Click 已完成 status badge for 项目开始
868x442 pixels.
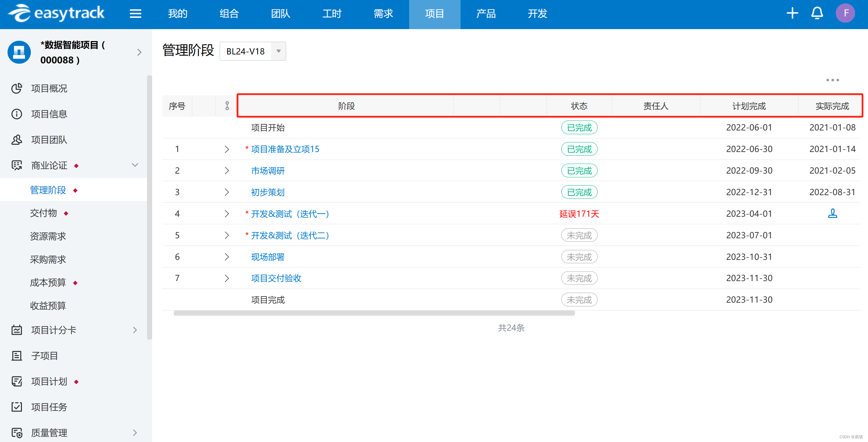click(x=579, y=128)
